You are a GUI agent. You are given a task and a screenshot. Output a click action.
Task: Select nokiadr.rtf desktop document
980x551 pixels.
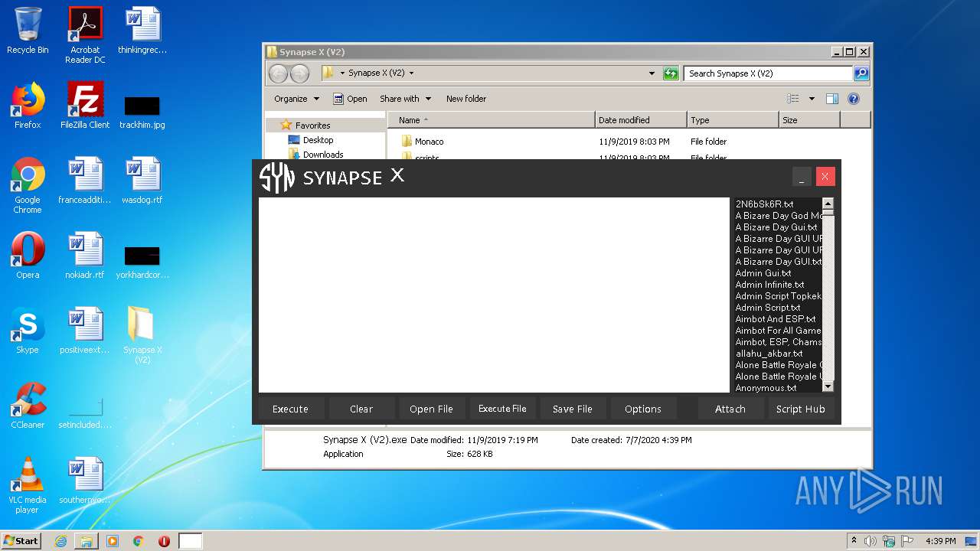(x=85, y=256)
